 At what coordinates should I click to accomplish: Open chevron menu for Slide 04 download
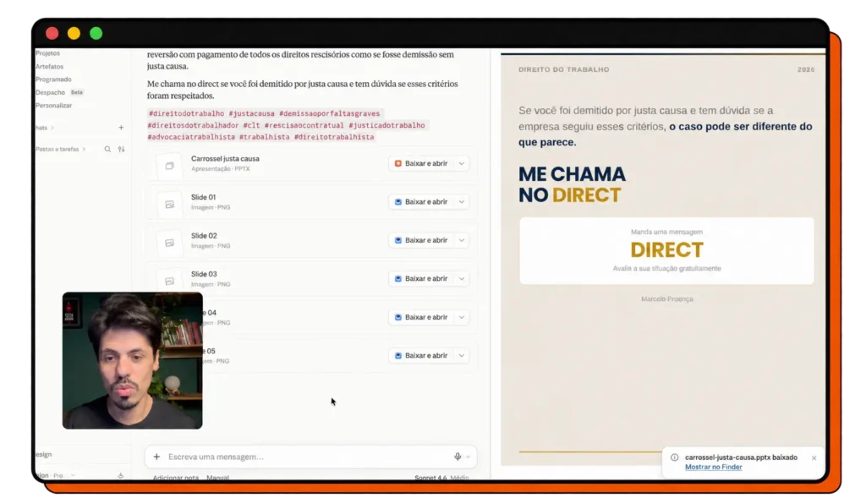[461, 317]
